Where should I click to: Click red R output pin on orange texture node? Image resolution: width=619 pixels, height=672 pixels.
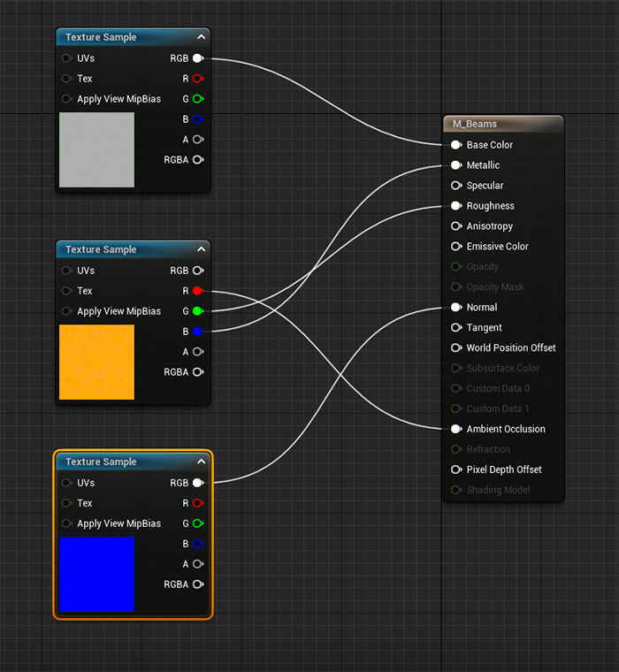[197, 291]
